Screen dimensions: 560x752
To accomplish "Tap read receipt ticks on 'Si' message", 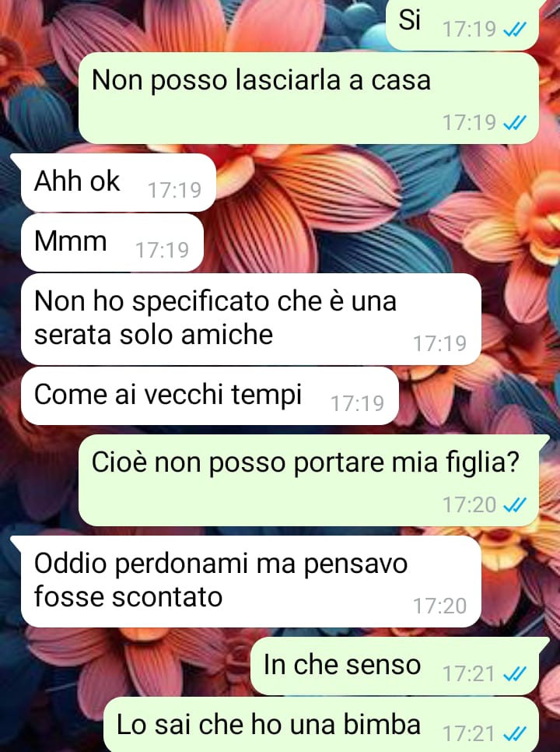I will coord(515,30).
